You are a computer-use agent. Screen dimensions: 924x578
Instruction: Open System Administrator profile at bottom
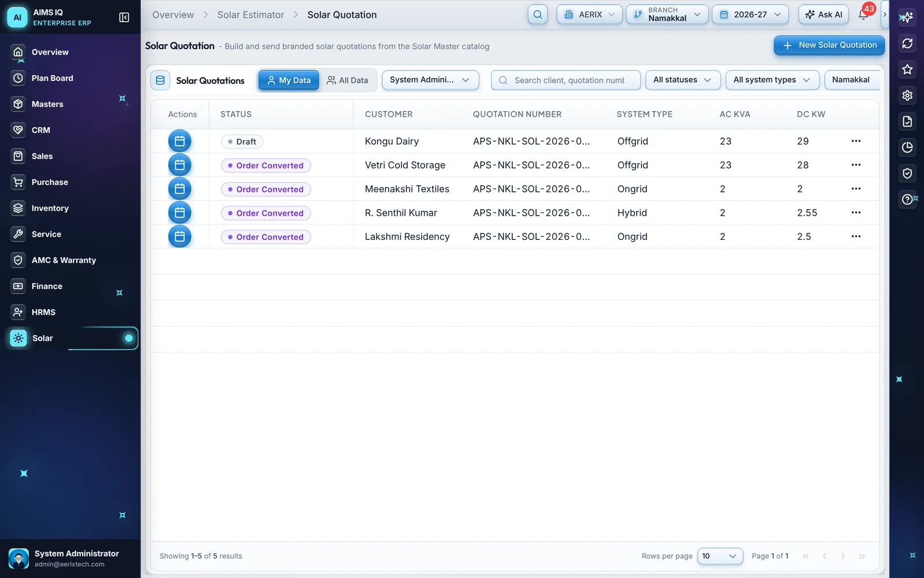click(70, 558)
